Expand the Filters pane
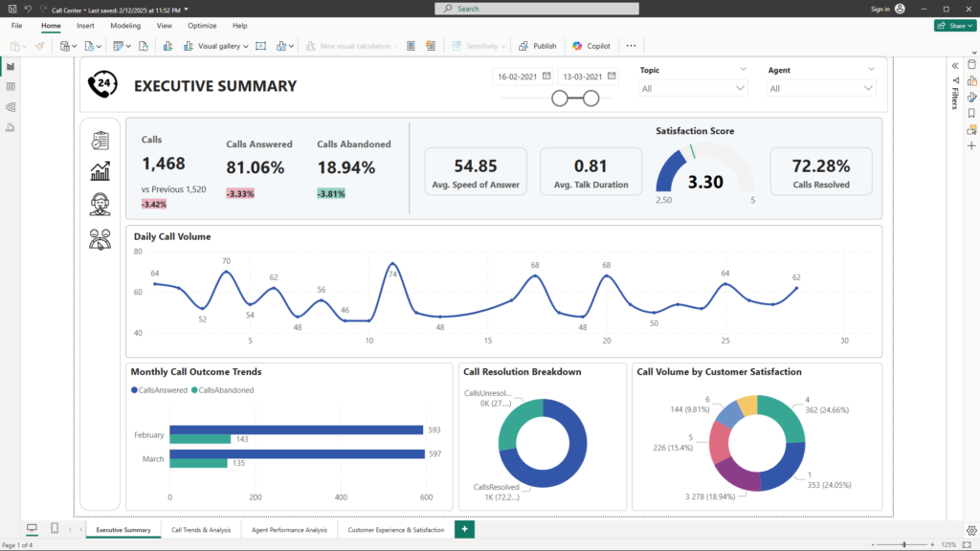This screenshot has width=980, height=551. pos(954,65)
